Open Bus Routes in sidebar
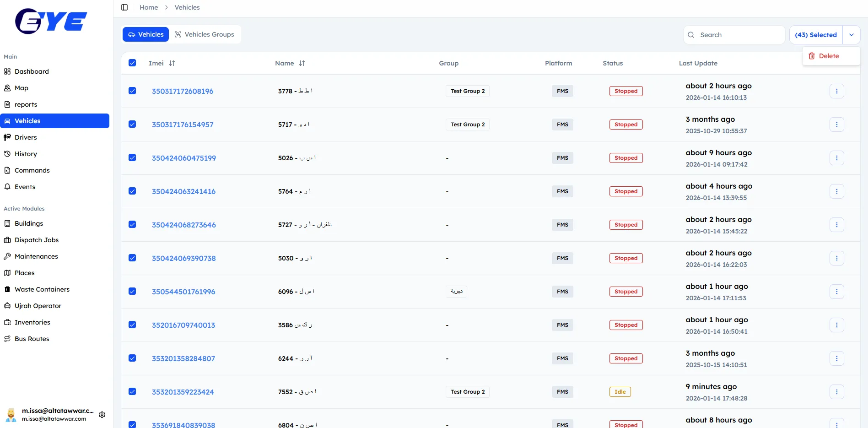868x428 pixels. coord(32,339)
